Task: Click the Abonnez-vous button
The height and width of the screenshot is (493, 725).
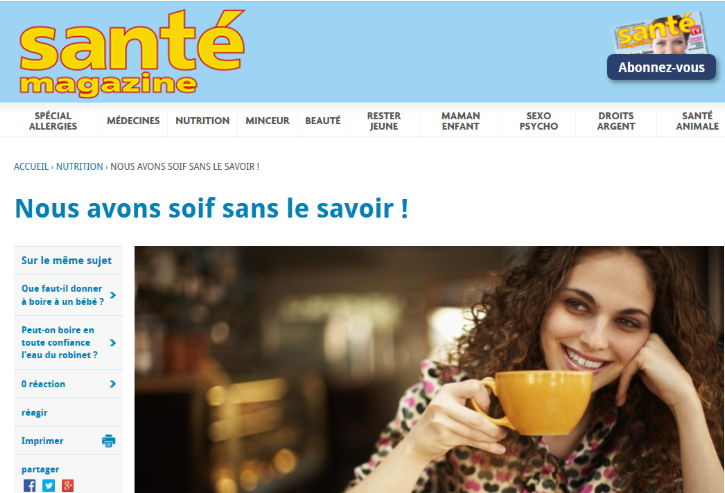Action: [661, 68]
